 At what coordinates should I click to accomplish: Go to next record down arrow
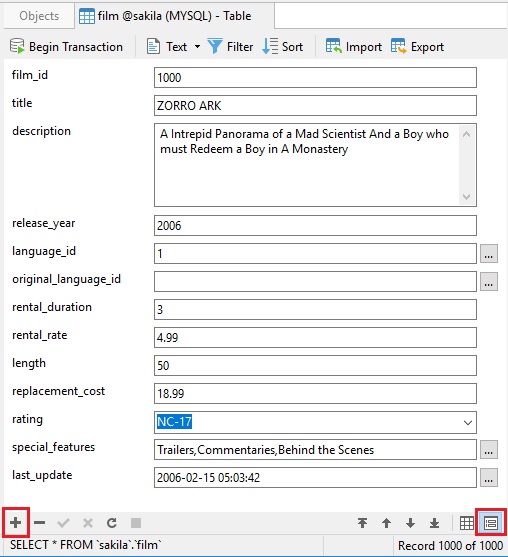pyautogui.click(x=410, y=523)
